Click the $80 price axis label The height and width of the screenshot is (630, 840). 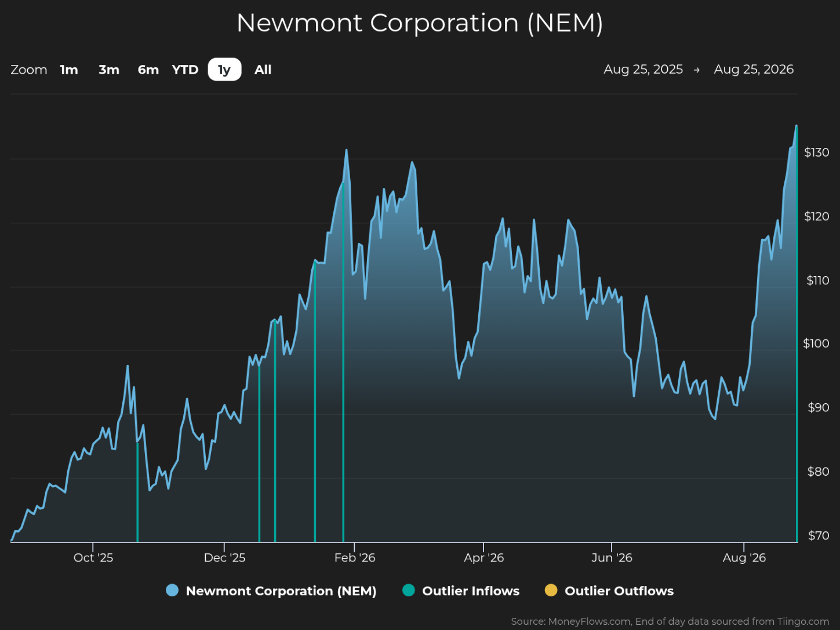point(819,472)
